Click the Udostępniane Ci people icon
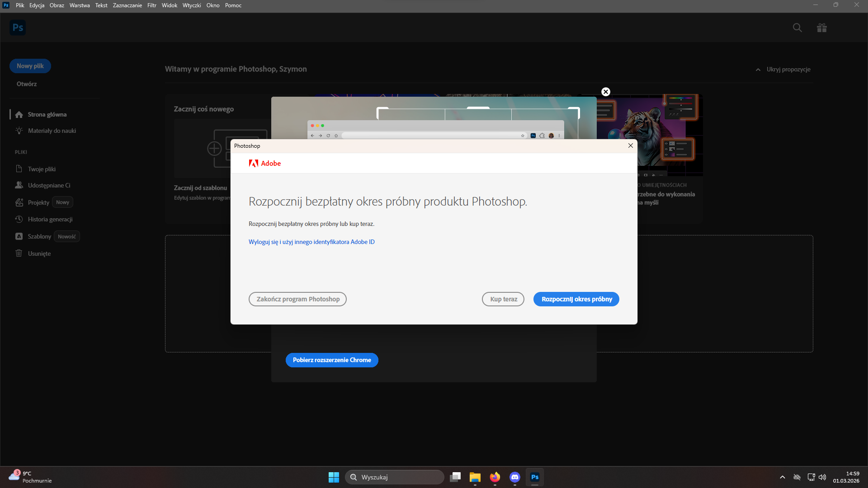Image resolution: width=868 pixels, height=488 pixels. tap(19, 185)
